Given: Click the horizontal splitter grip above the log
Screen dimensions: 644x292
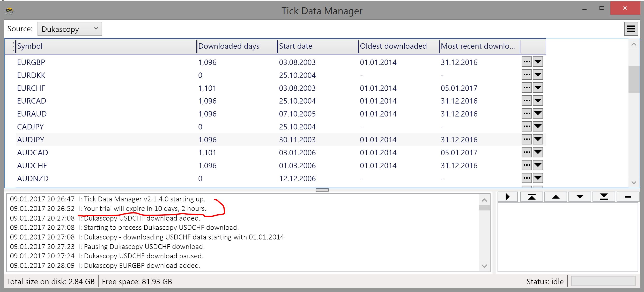Looking at the screenshot, I should pyautogui.click(x=322, y=190).
